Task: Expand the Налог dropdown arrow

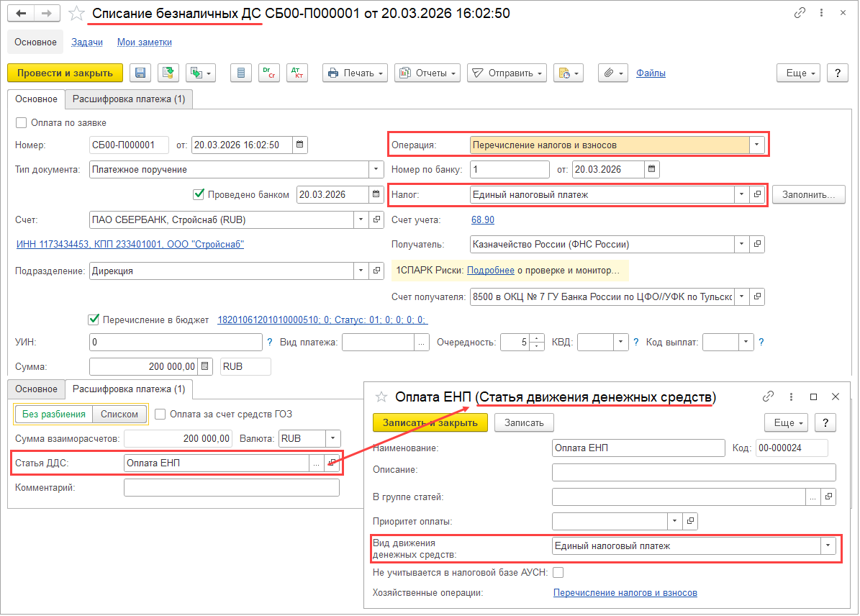Action: coord(741,194)
